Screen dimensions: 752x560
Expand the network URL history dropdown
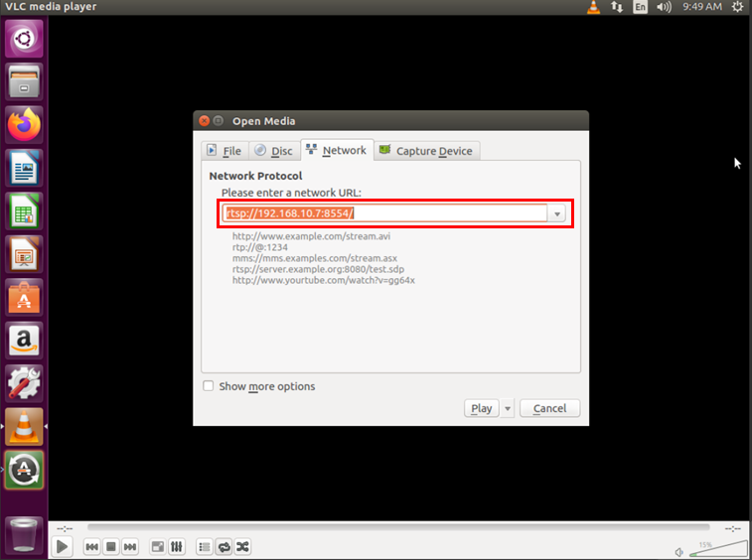pyautogui.click(x=557, y=213)
